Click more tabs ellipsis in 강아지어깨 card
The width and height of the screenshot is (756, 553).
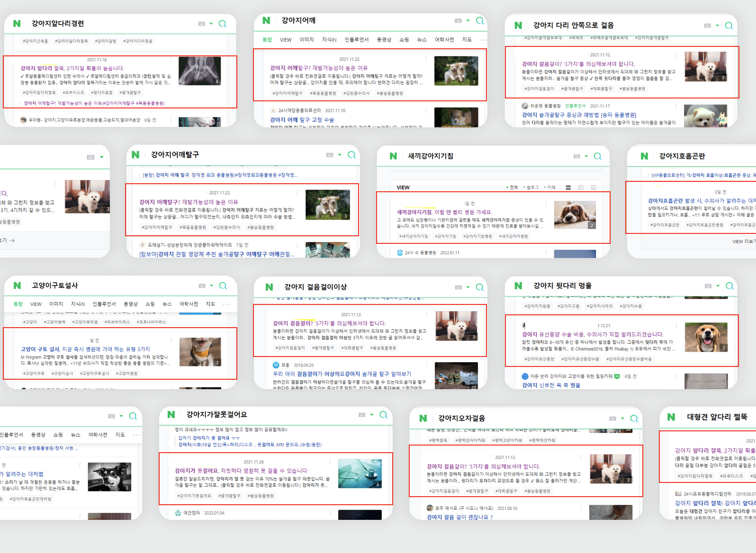[483, 40]
